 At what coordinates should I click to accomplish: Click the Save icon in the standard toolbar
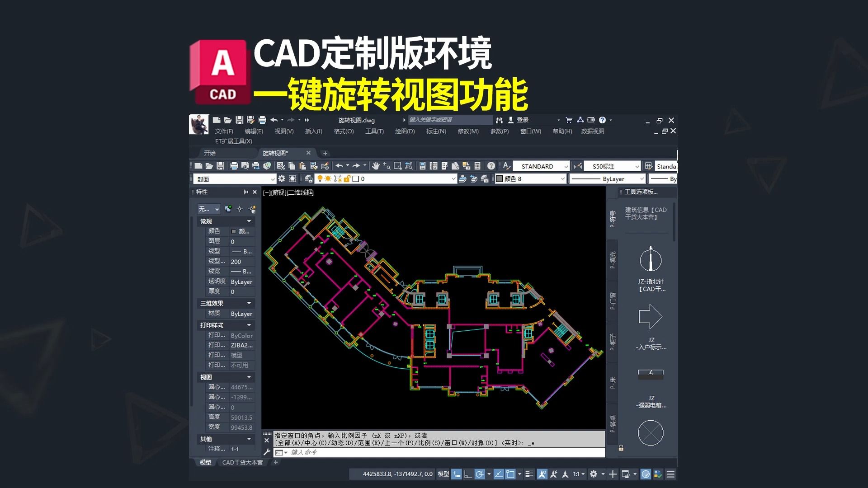(220, 166)
